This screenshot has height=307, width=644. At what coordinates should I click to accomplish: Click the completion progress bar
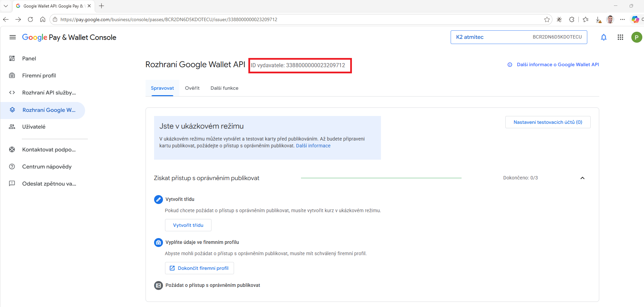click(x=381, y=178)
